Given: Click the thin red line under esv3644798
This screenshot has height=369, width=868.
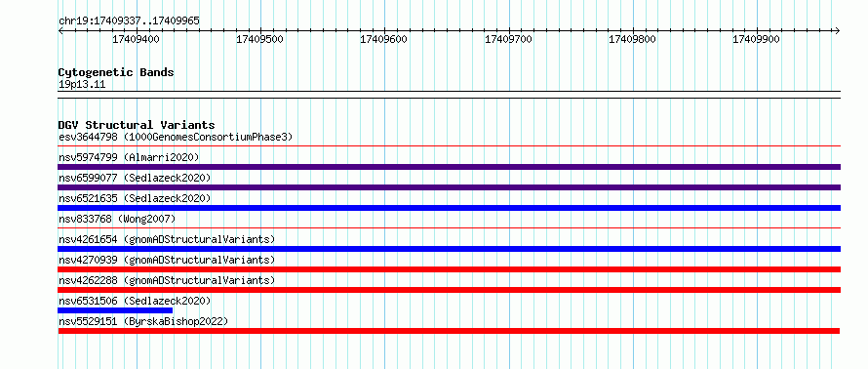Looking at the screenshot, I should 449,146.
